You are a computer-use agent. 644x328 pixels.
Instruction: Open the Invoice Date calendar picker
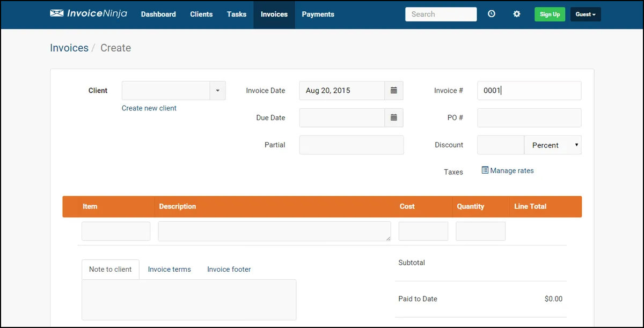(393, 91)
